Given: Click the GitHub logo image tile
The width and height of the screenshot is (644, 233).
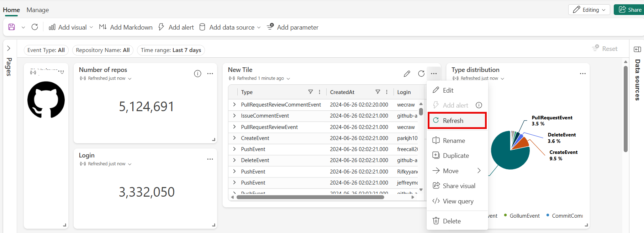Looking at the screenshot, I should point(46,99).
